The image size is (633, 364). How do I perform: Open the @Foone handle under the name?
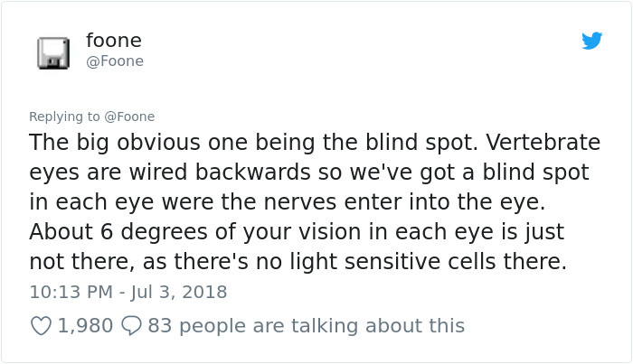(115, 61)
